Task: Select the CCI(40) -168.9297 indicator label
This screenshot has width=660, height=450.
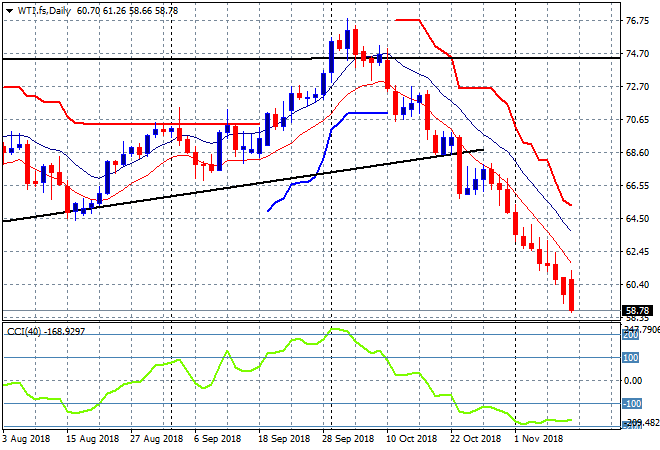Action: point(46,332)
